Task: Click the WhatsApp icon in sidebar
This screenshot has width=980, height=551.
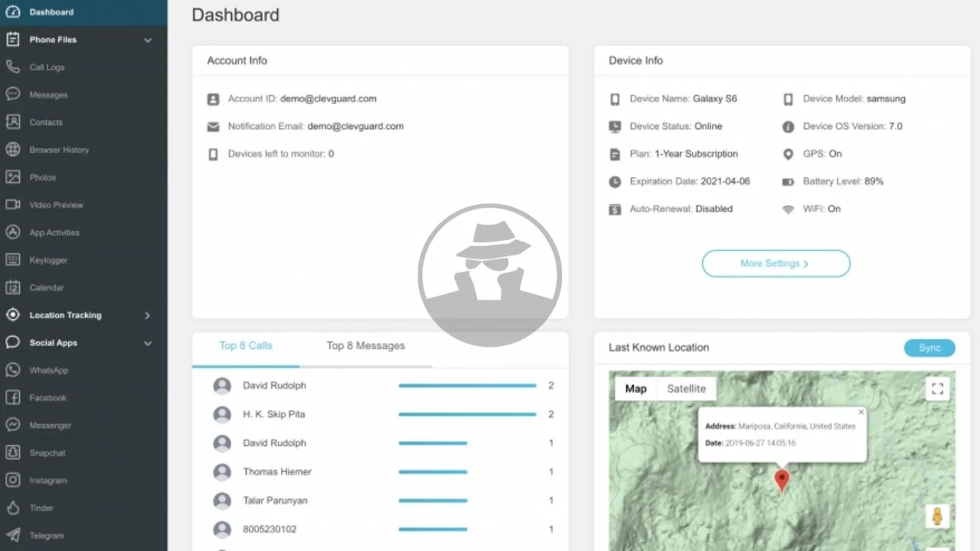Action: point(12,370)
